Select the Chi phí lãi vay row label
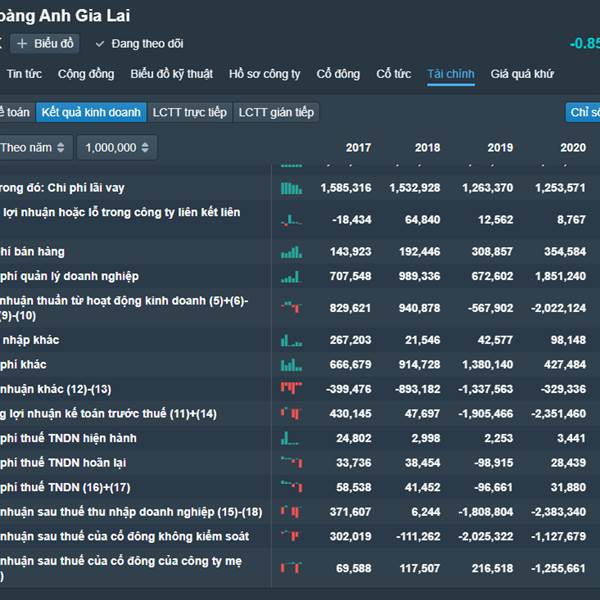Screen dimensions: 600x600 pyautogui.click(x=62, y=188)
